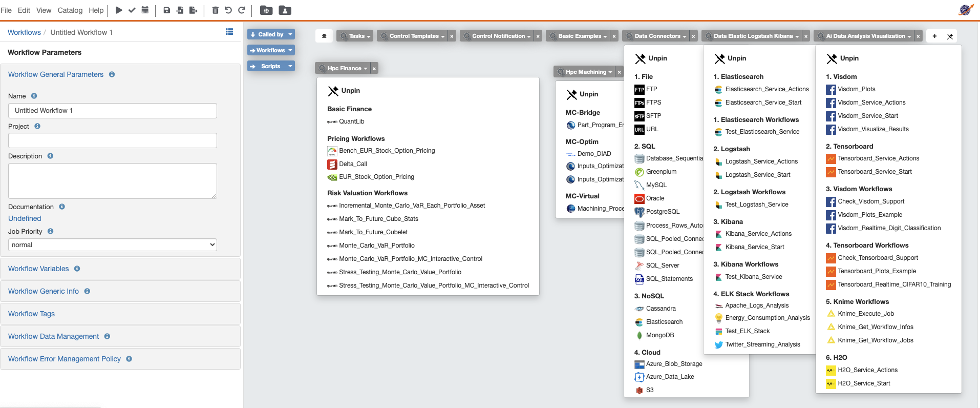Expand the Workflow Tags section

(x=31, y=314)
